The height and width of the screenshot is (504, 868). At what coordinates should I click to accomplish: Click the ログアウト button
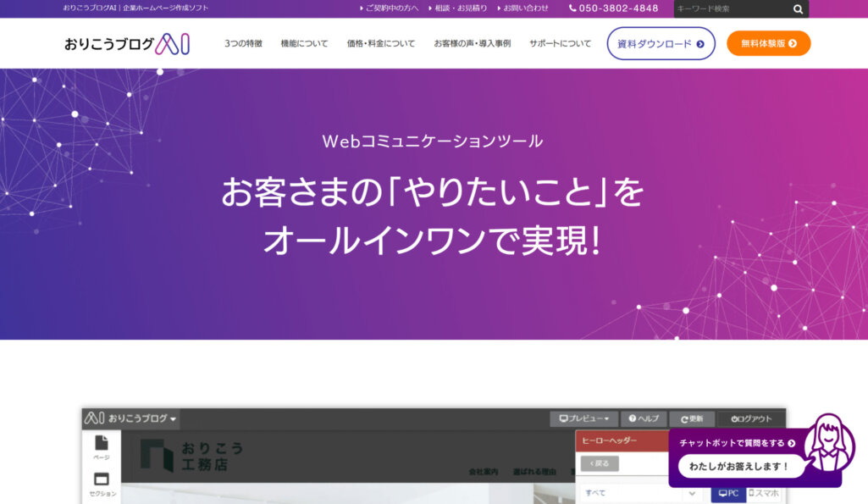(751, 418)
